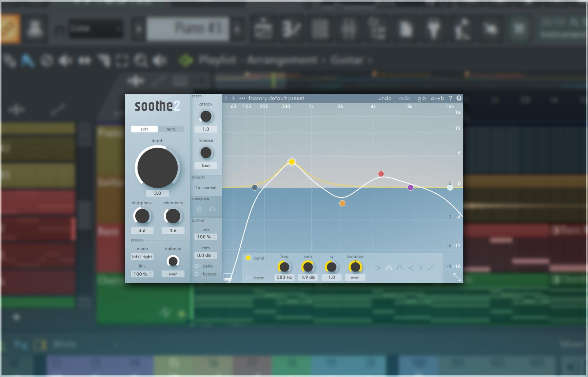Select the red band node on graph

pos(381,174)
